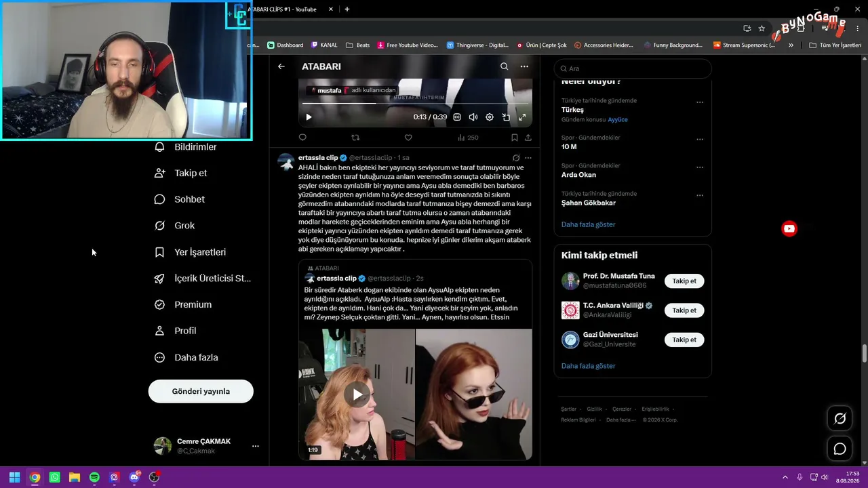Open the floating messages button
Viewport: 868px width, 488px height.
tap(840, 449)
